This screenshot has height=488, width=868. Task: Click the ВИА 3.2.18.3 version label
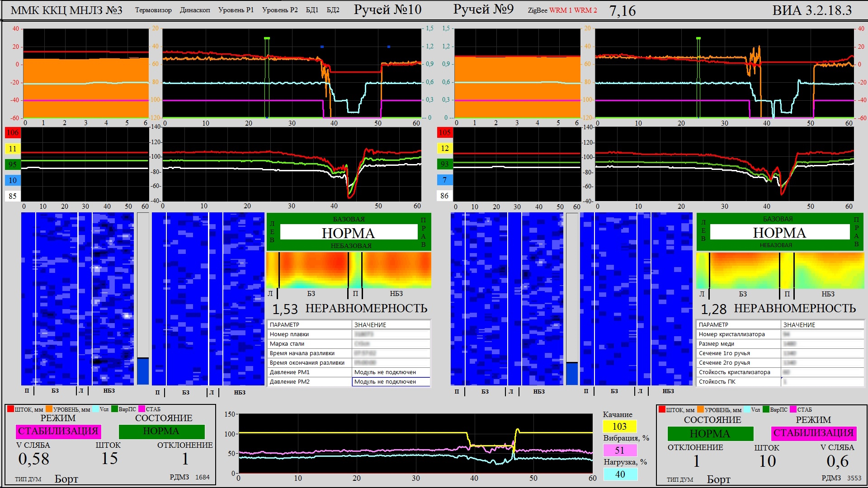click(812, 10)
